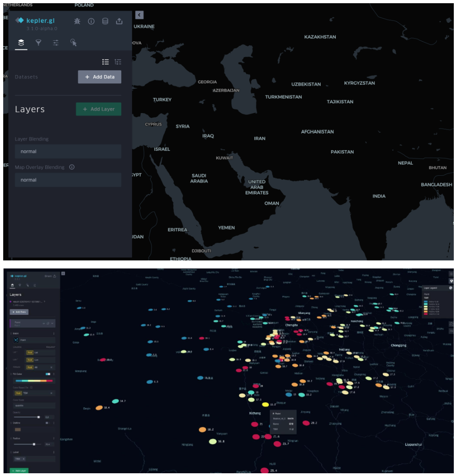Open the Map Overlay Blending dropdown
This screenshot has width=457, height=476.
(68, 180)
